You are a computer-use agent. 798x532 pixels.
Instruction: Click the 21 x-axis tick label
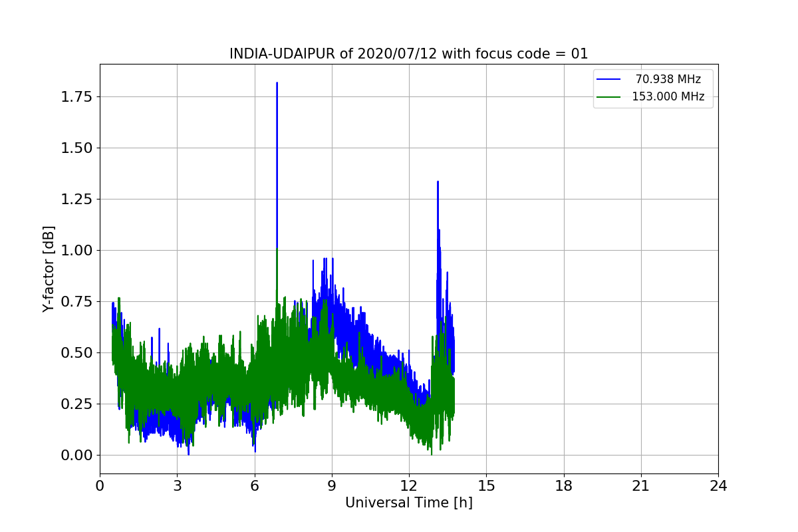641,486
